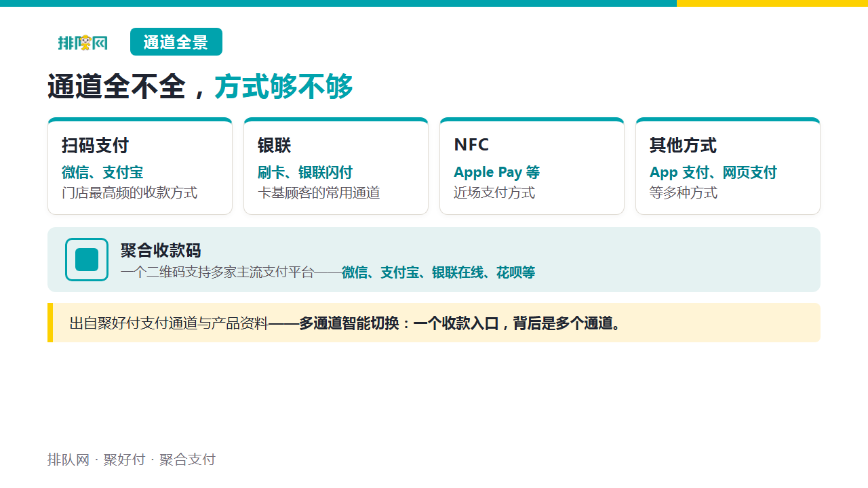The height and width of the screenshot is (488, 868).
Task: Click 一个二维码支持多家主流支付平台 text
Action: 218,272
